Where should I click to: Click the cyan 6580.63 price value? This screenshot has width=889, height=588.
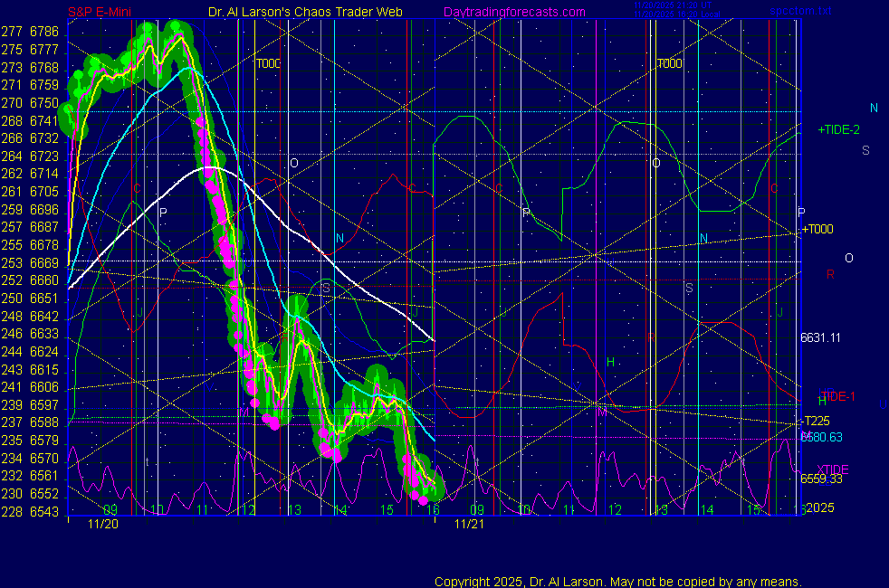click(x=820, y=437)
